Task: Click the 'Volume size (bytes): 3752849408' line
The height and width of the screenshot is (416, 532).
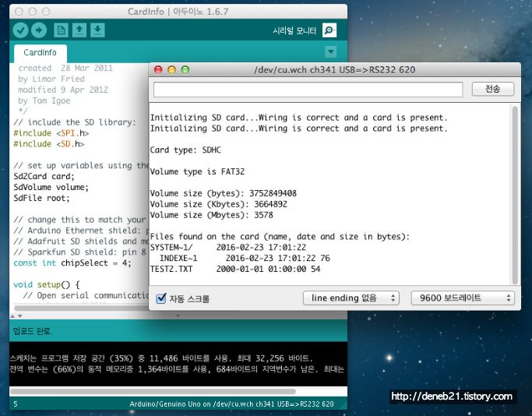Action: coord(224,193)
